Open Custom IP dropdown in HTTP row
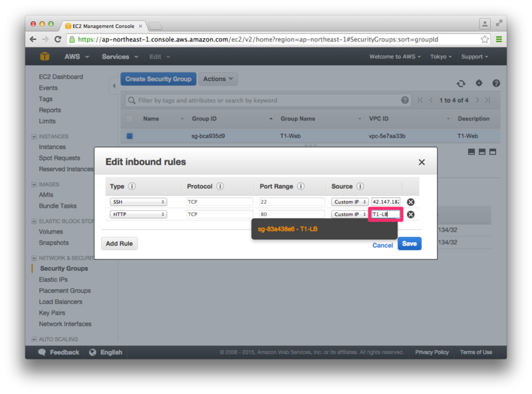The image size is (532, 394). click(350, 214)
